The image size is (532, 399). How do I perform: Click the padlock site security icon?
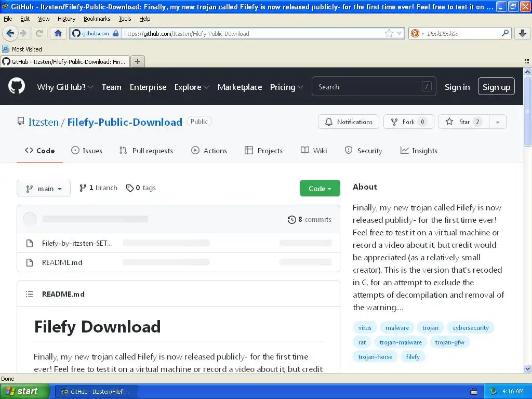(x=116, y=33)
